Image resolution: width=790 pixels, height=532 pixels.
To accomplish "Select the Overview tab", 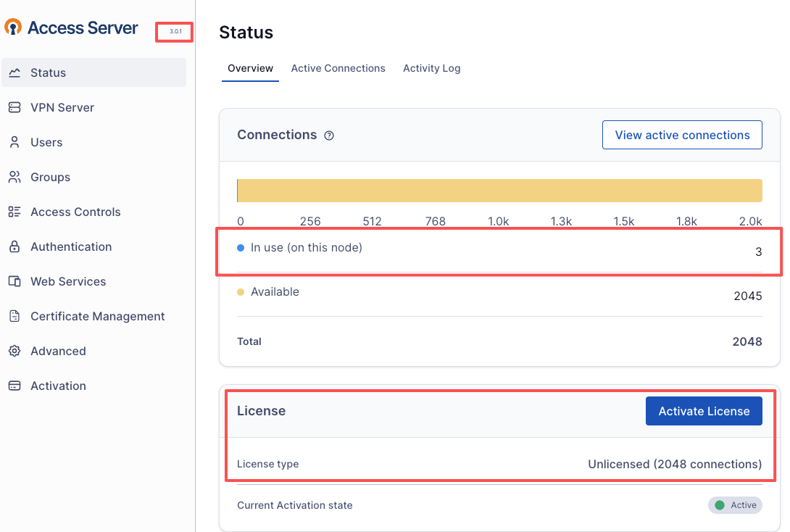I will [x=250, y=68].
